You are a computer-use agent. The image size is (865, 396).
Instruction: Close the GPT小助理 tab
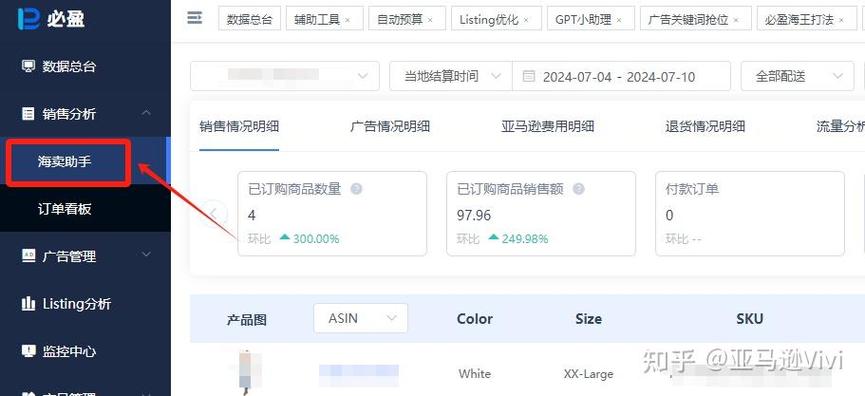(619, 20)
